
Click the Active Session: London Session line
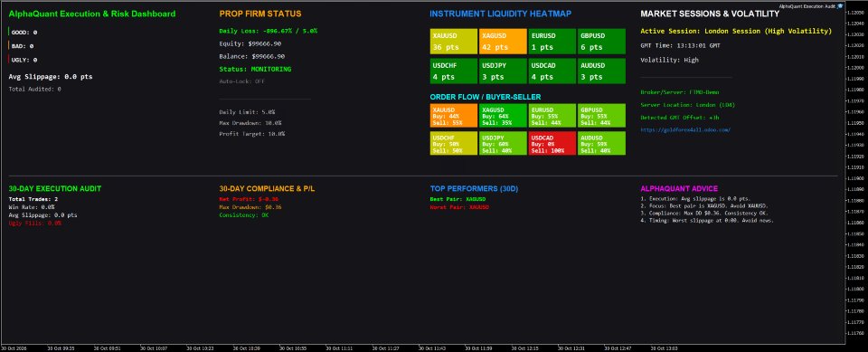tap(736, 32)
